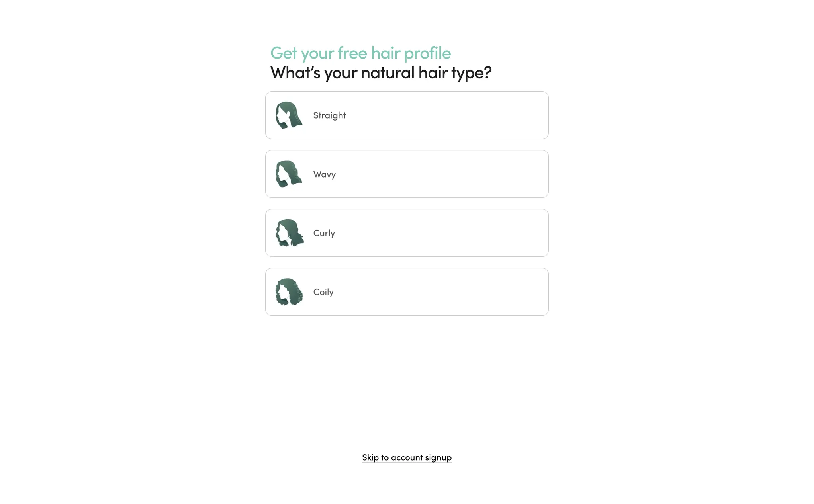814x504 pixels.
Task: Click the 'Coily' text label
Action: (323, 292)
